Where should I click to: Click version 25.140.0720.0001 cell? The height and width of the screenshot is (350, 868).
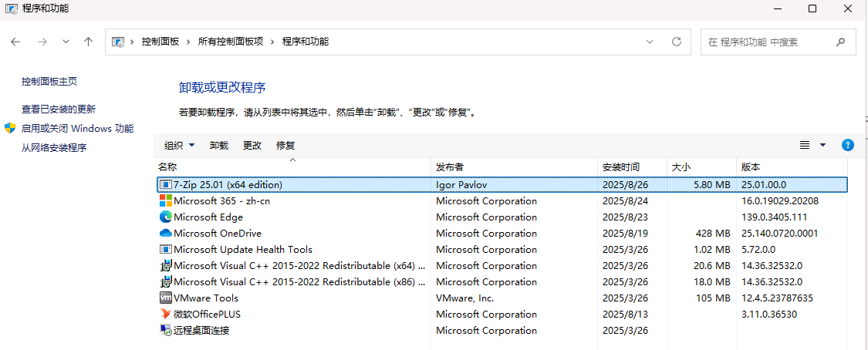(x=779, y=234)
